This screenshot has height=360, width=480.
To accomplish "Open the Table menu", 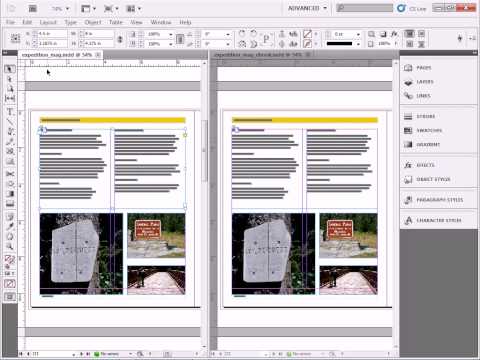I will click(x=116, y=22).
